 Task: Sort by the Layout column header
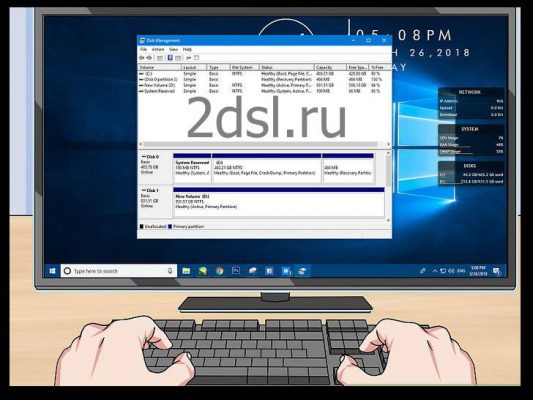194,67
